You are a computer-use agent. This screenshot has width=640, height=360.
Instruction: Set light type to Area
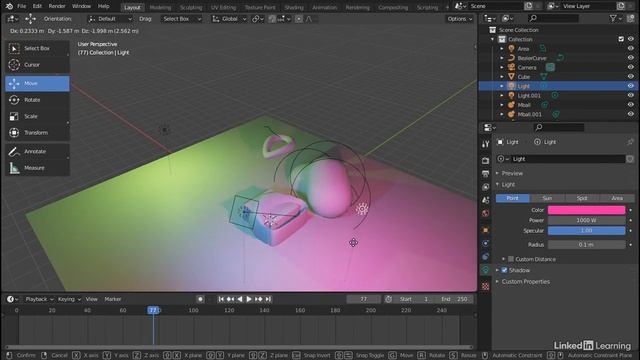(617, 198)
